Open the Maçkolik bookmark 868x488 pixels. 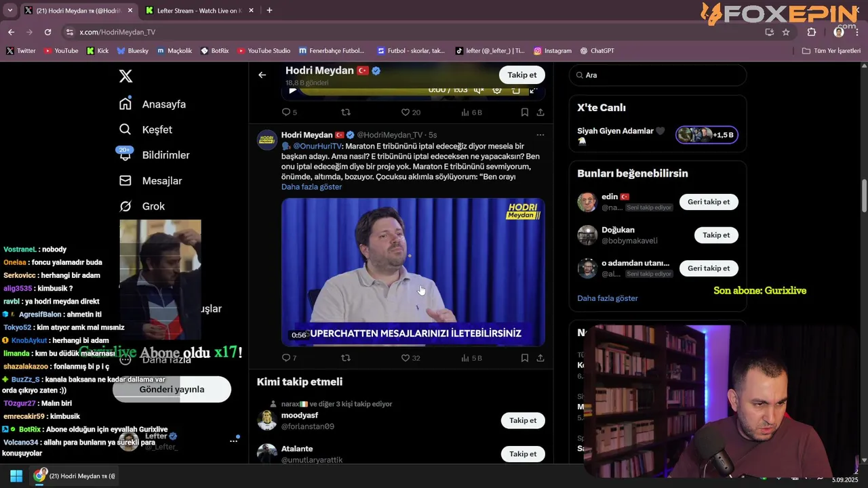pyautogui.click(x=174, y=51)
